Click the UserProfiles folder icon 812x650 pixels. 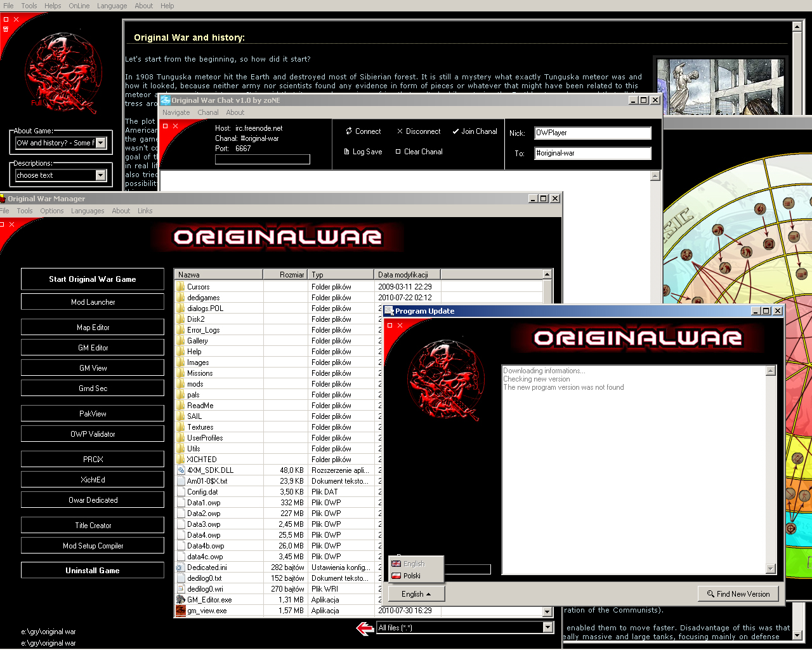[x=181, y=438]
